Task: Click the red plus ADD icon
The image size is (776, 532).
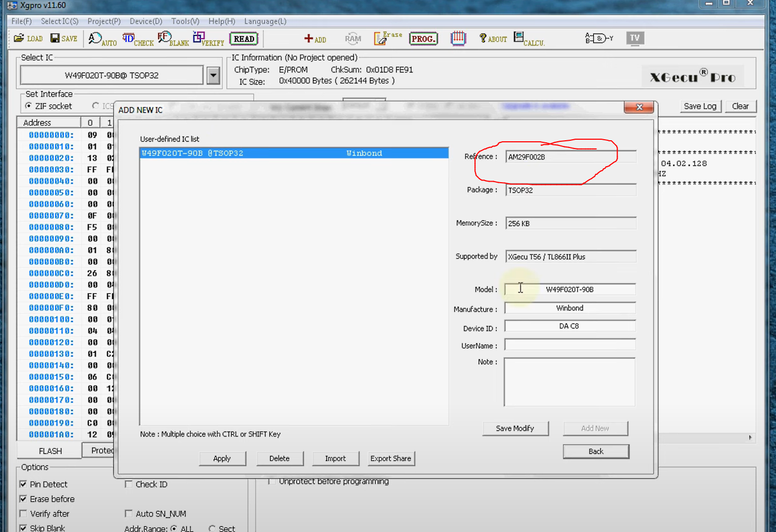Action: 315,39
